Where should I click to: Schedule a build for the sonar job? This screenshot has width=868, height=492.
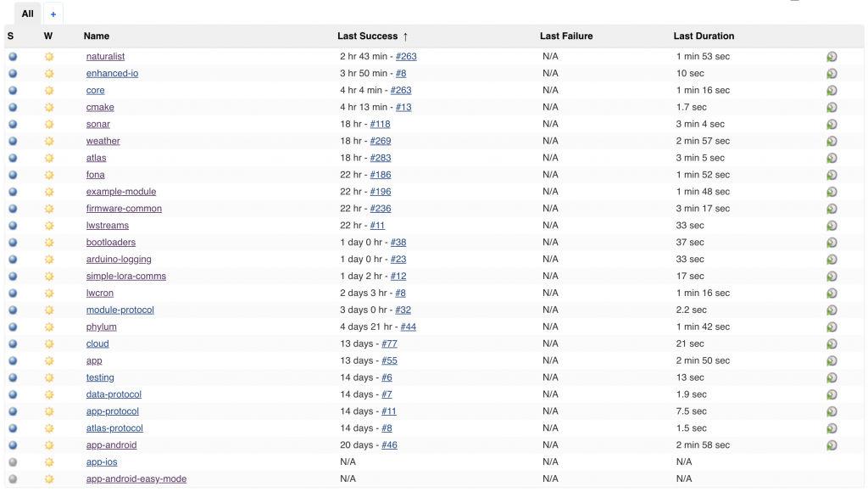pyautogui.click(x=832, y=125)
